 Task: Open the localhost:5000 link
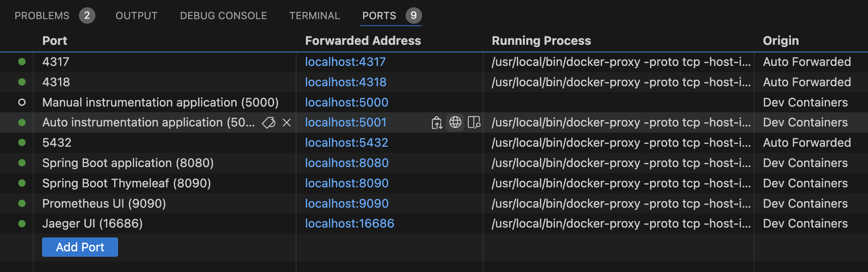click(347, 102)
